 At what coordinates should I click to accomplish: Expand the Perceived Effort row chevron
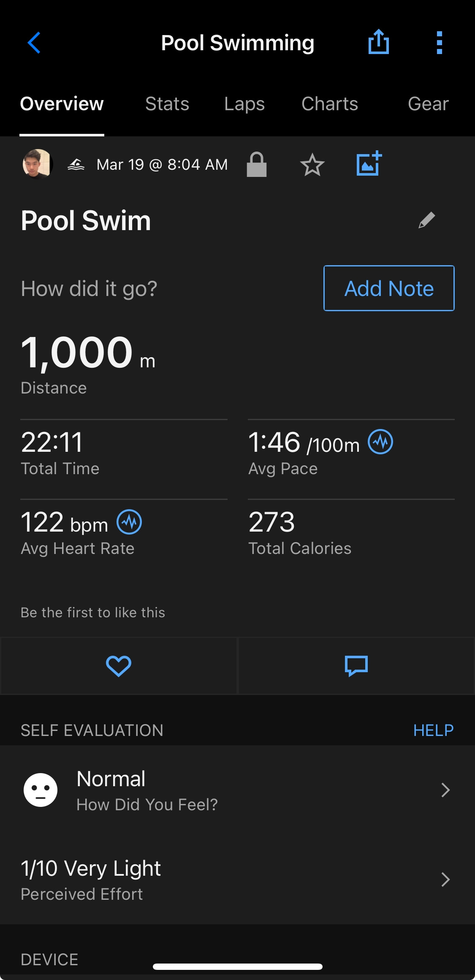click(x=445, y=880)
